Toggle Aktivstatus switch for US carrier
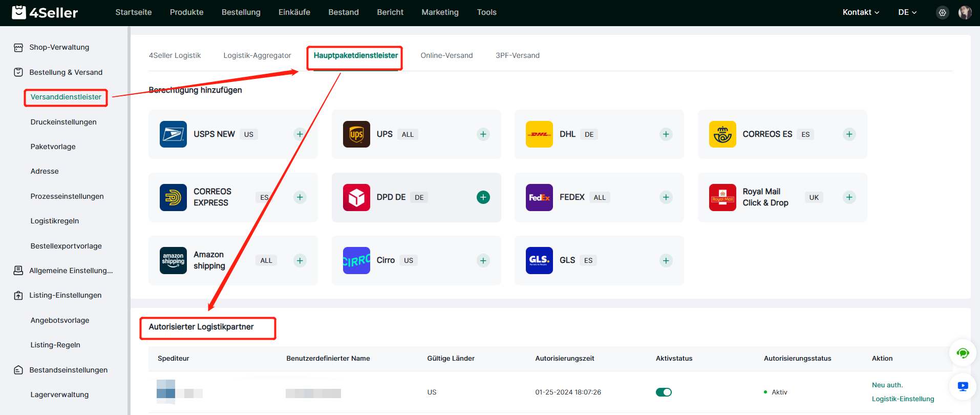Viewport: 980px width, 415px height. pyautogui.click(x=664, y=392)
